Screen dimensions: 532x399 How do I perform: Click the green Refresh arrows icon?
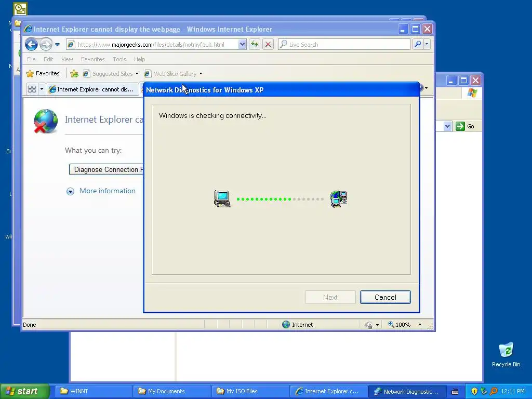(x=255, y=44)
